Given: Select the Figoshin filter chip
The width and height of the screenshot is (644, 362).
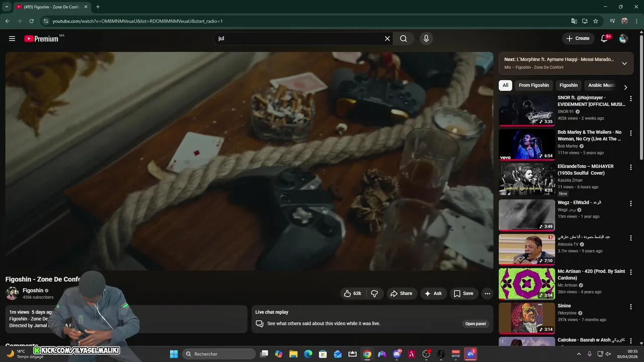Looking at the screenshot, I should [x=569, y=85].
